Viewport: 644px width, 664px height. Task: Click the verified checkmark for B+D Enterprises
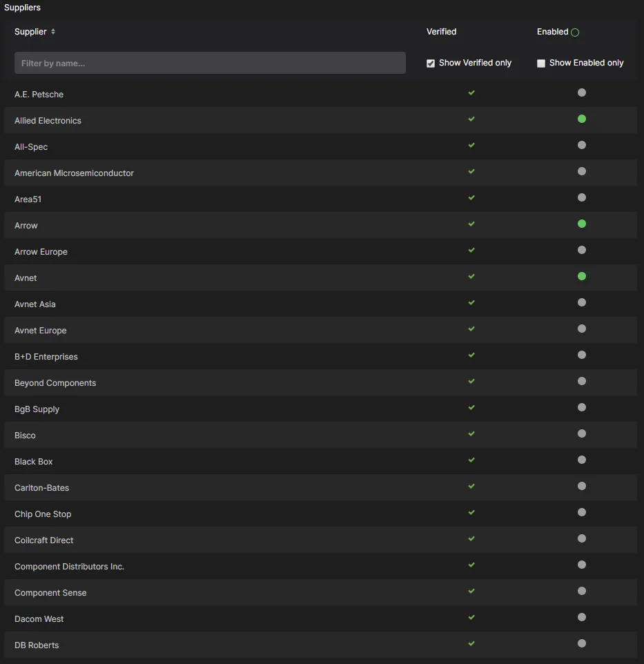tap(471, 355)
